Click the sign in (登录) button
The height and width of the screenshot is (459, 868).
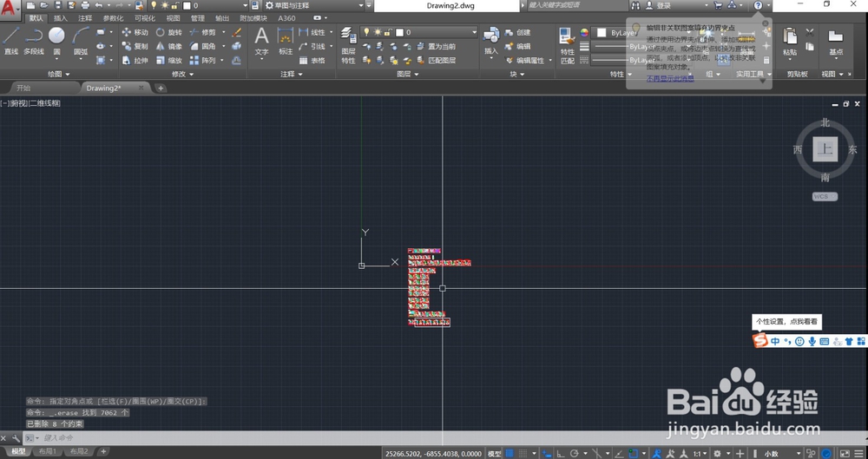(x=660, y=5)
